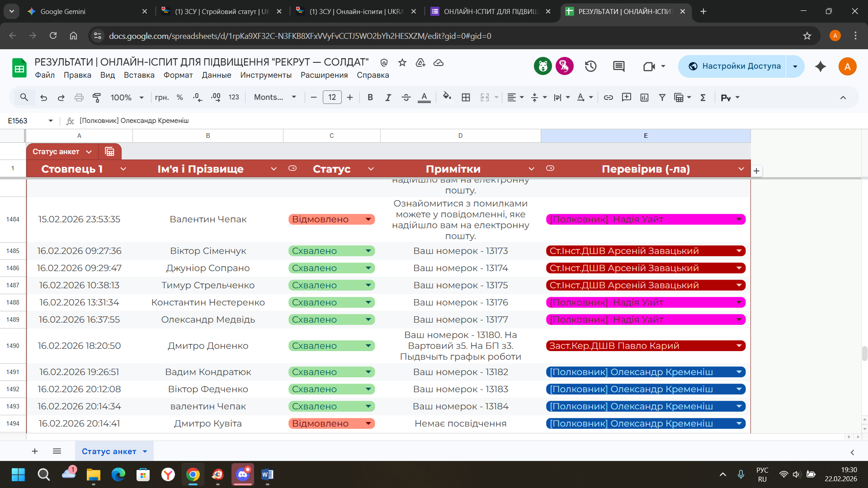Click the insert chart icon
This screenshot has width=868, height=488.
pos(644,97)
